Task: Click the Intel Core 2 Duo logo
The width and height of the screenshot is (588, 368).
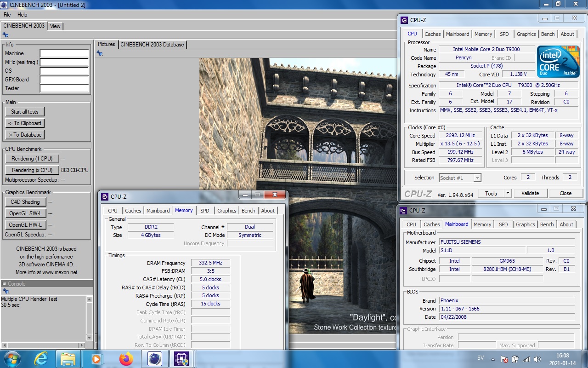Action: (558, 62)
